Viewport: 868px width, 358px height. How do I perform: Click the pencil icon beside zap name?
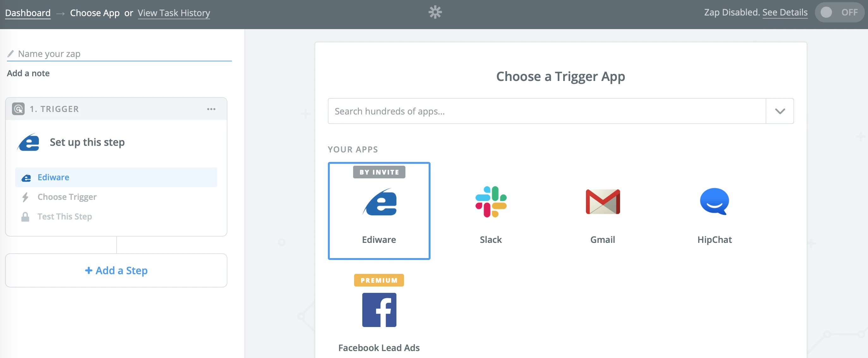(x=11, y=54)
